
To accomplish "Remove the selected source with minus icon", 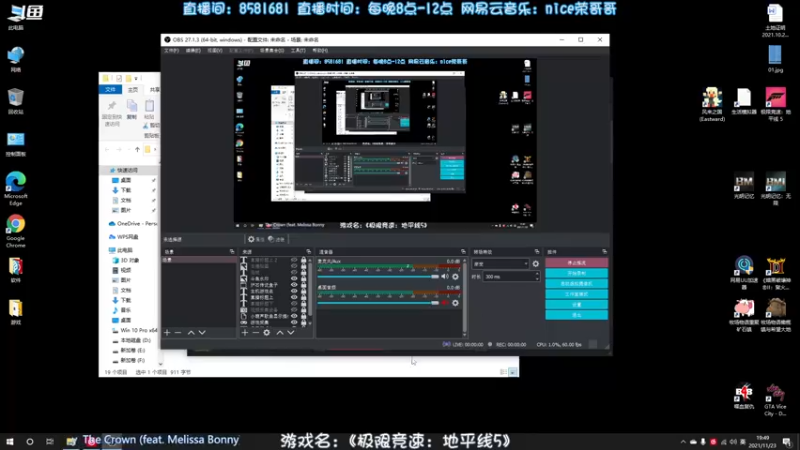I will [x=256, y=333].
